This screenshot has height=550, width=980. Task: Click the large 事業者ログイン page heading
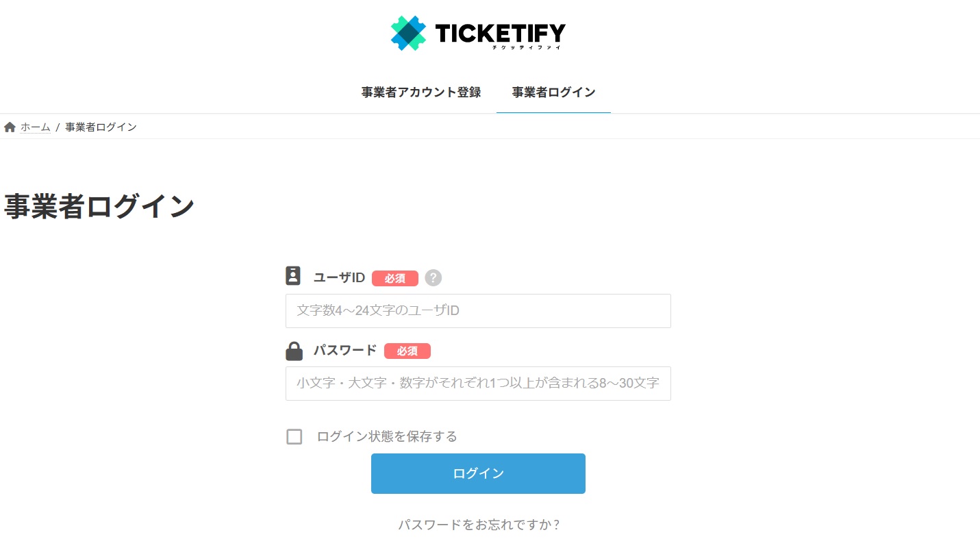(100, 207)
